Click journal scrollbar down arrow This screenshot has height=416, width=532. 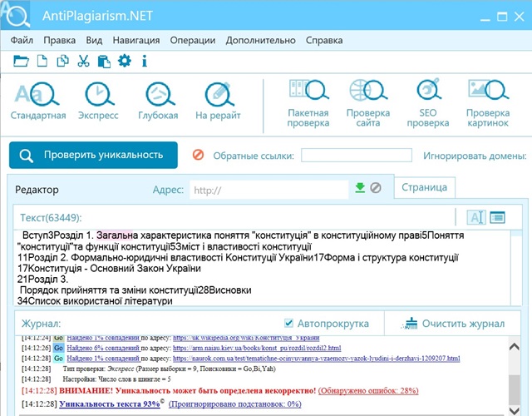[515, 410]
